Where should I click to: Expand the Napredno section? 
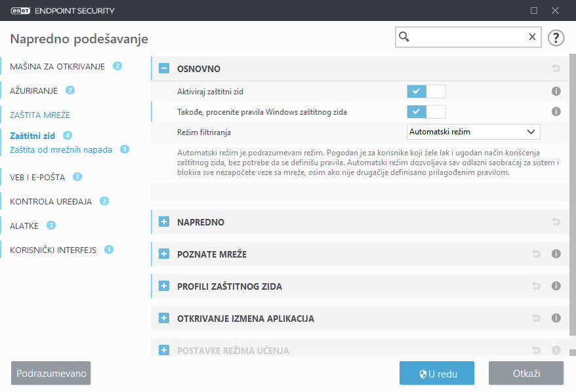(164, 222)
